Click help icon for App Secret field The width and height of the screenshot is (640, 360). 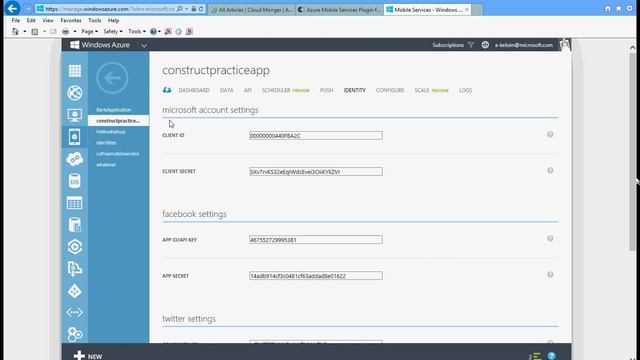pos(550,274)
